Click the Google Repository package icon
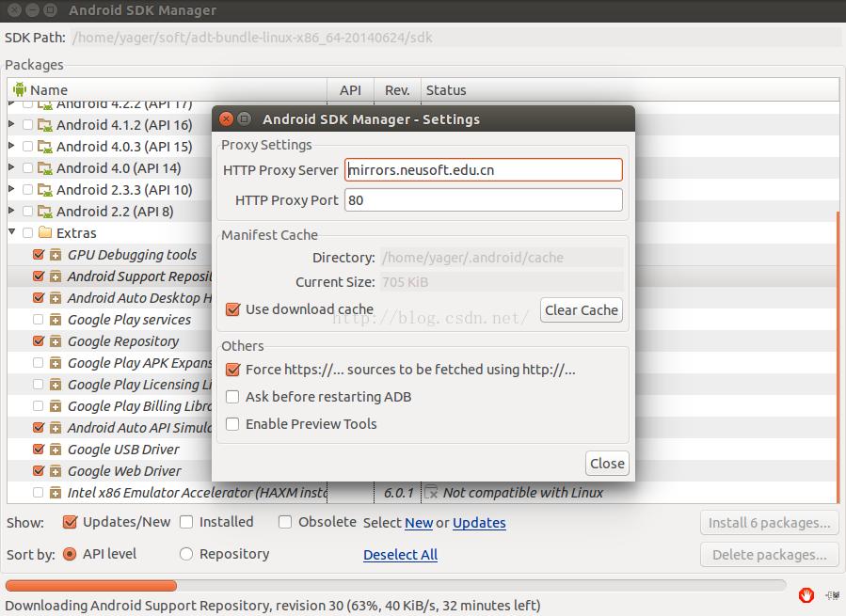The height and width of the screenshot is (616, 846). click(56, 341)
